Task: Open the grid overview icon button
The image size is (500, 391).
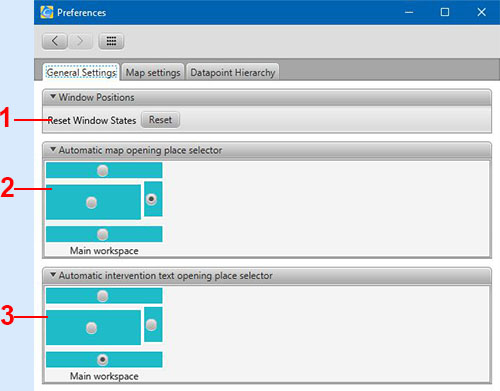Action: (x=111, y=41)
